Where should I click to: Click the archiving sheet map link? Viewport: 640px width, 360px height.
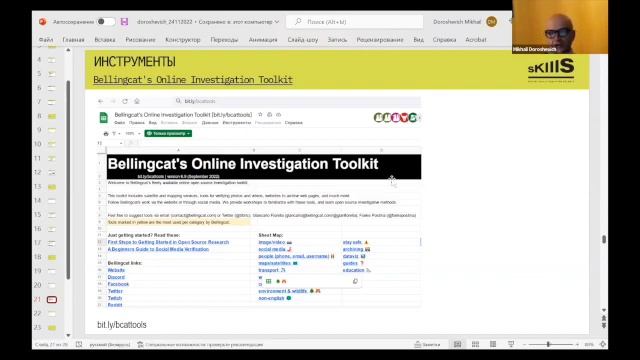(353, 249)
